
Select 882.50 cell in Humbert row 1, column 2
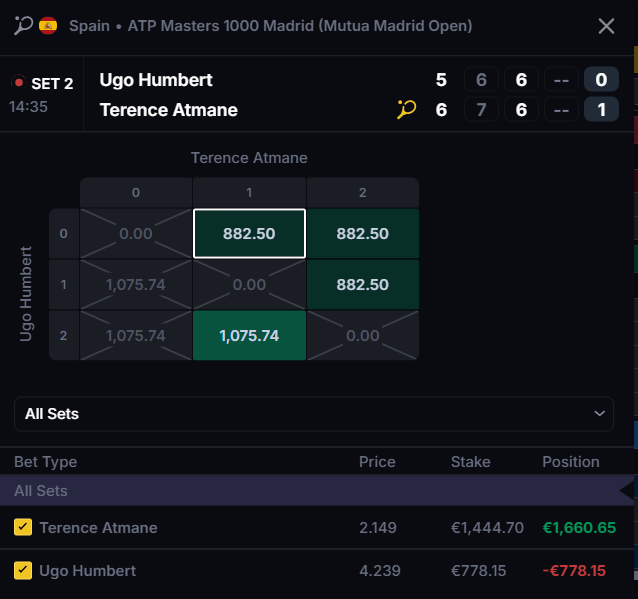coord(363,284)
